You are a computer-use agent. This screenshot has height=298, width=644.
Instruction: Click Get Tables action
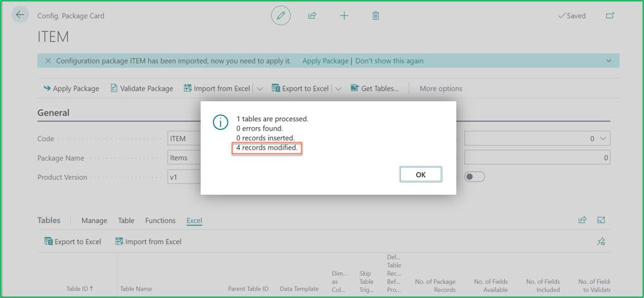(x=374, y=88)
